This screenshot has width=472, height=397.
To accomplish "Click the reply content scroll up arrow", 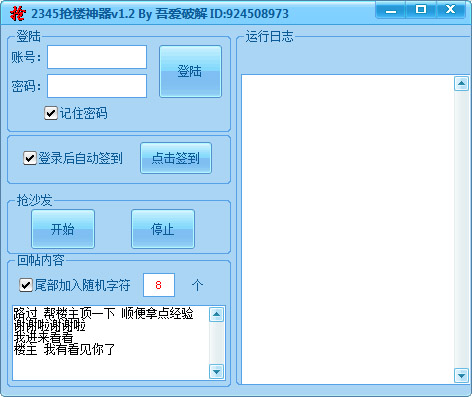I will coord(216,314).
